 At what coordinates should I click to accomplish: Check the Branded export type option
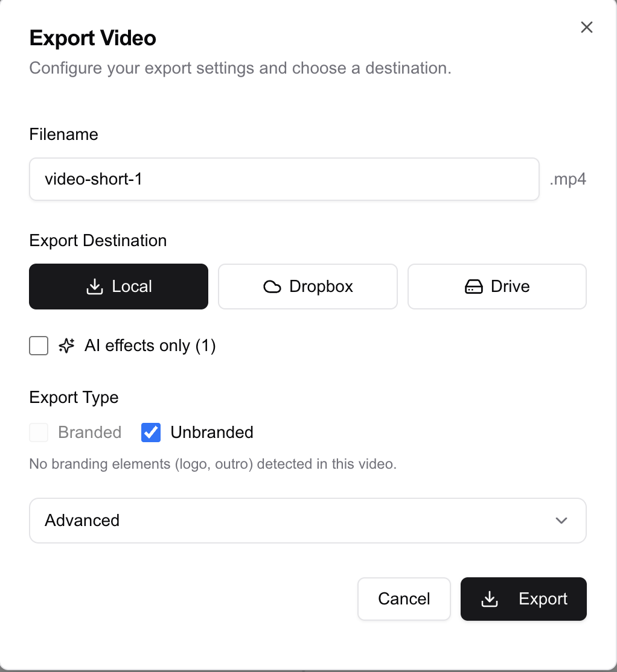click(38, 432)
